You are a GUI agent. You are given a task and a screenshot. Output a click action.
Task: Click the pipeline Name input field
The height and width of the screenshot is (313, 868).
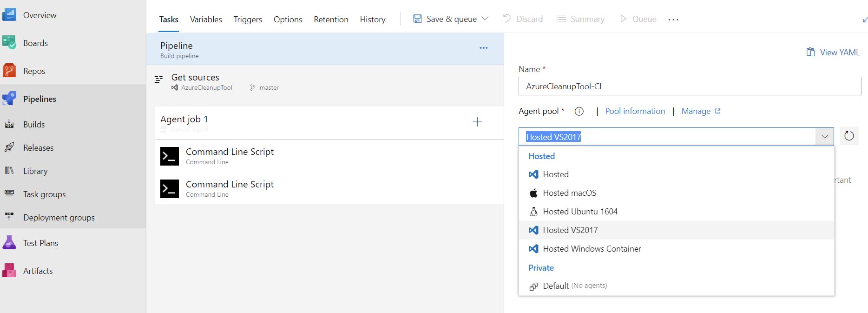tap(690, 86)
